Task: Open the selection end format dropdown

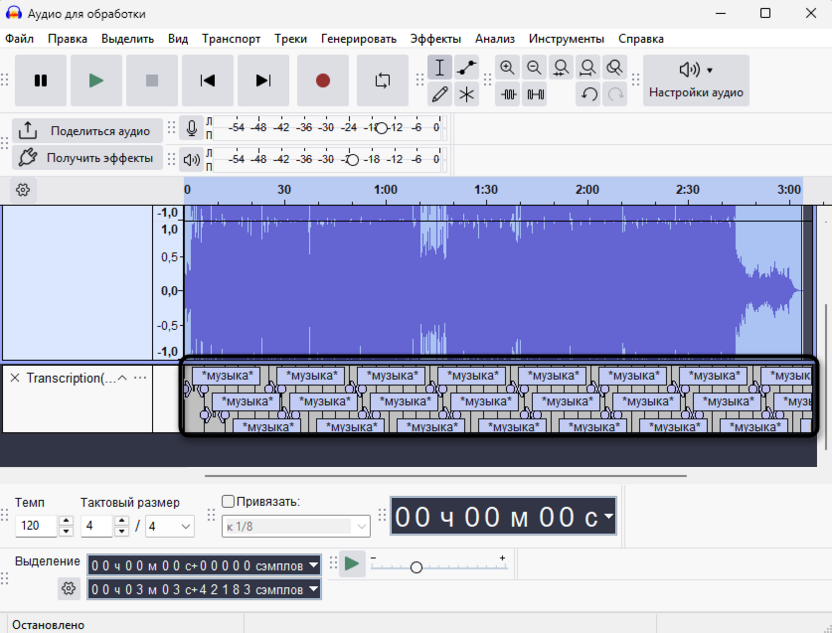Action: point(314,589)
